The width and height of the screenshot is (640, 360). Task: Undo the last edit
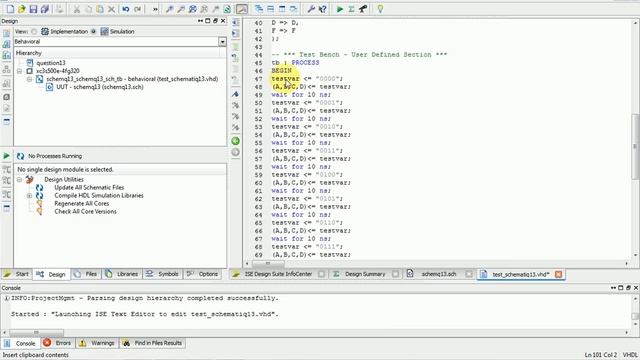[x=126, y=9]
